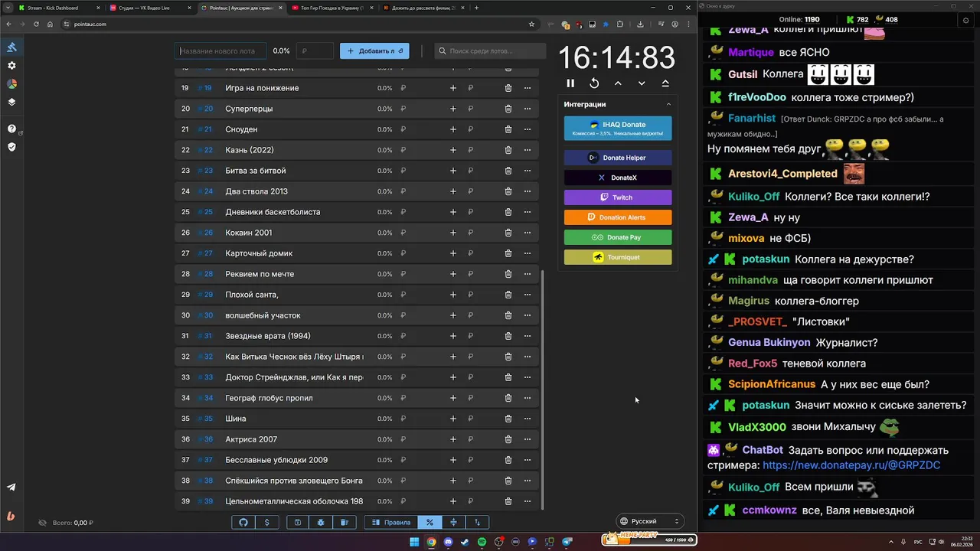Click the bug icon in bottom toolbar
Screen dimensions: 980x551
(321, 522)
